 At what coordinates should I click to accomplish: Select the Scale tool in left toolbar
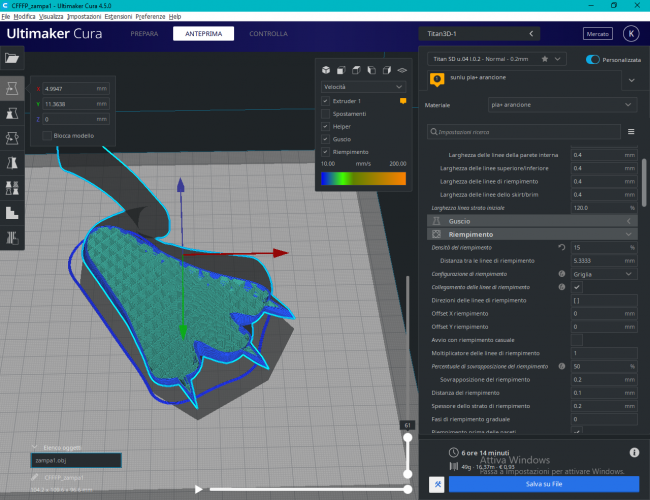pyautogui.click(x=12, y=113)
